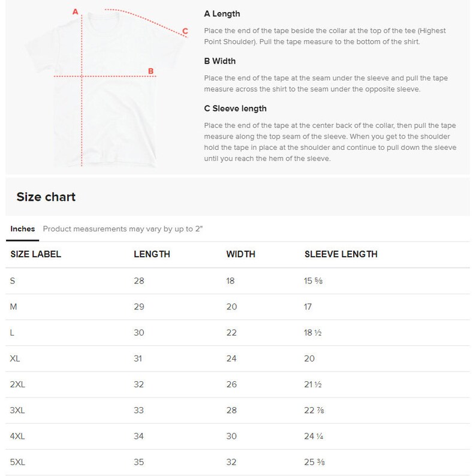The image size is (476, 476).
Task: Select the Inches tab
Action: 22,229
